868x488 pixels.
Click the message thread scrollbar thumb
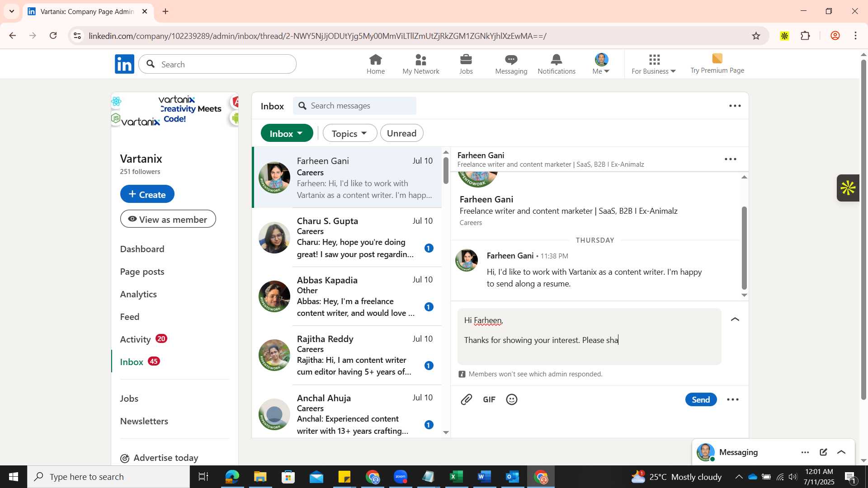744,247
